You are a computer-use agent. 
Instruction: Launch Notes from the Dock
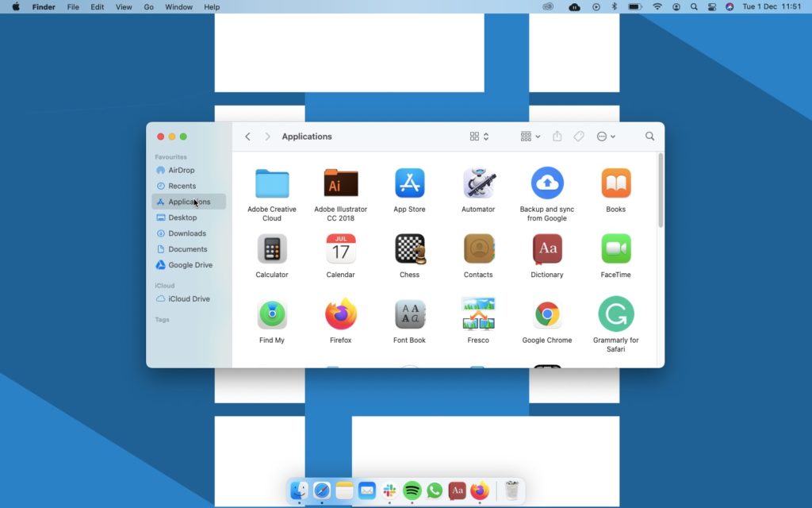pos(344,491)
